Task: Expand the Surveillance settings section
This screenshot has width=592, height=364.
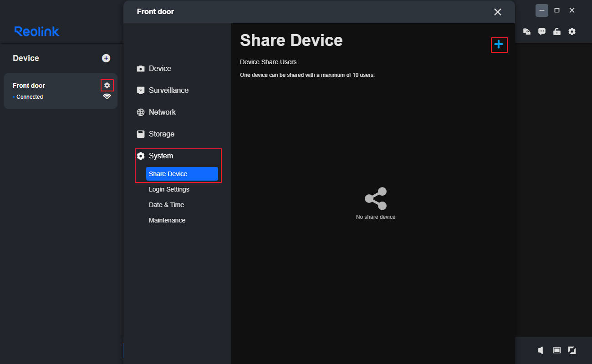Action: pyautogui.click(x=168, y=90)
